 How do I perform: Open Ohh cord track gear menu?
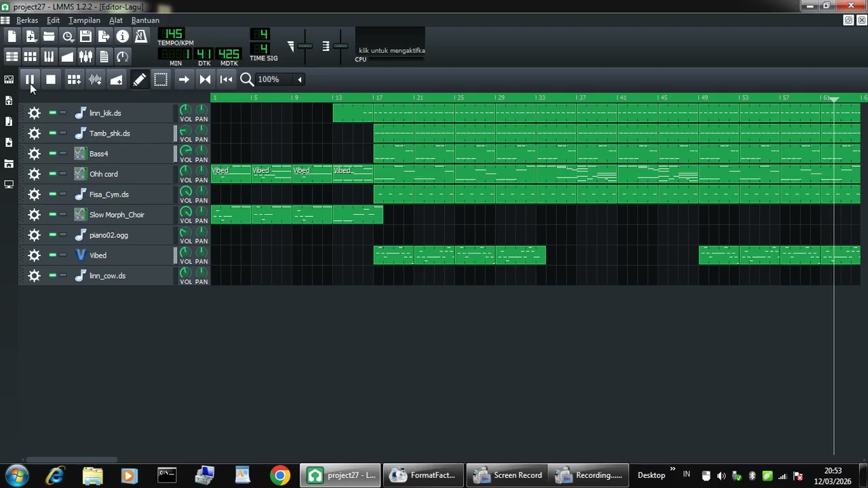click(34, 174)
